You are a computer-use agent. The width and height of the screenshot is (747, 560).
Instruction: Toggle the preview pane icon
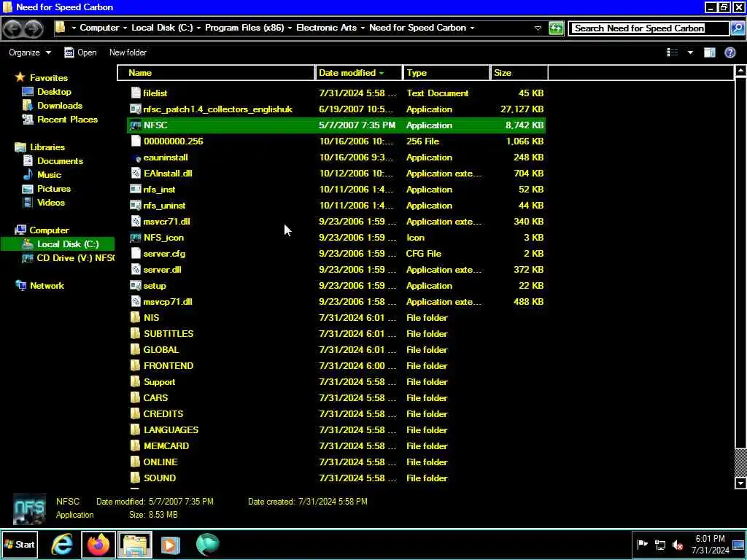click(709, 52)
